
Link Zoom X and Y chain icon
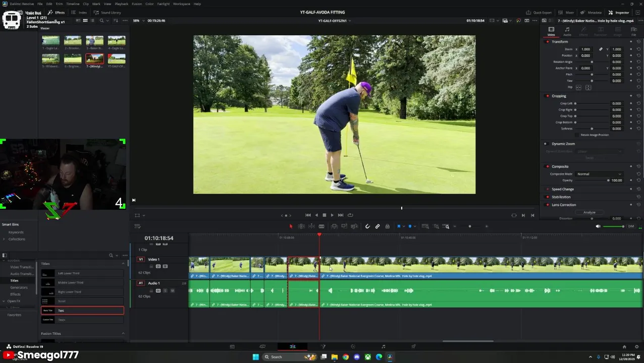click(601, 49)
